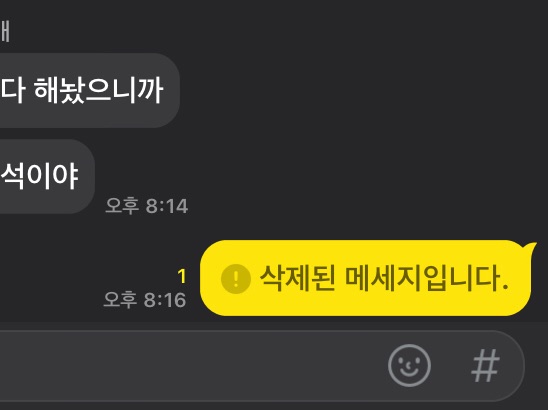Viewport: 548px width, 410px height.
Task: Open the emoticon picker smiley icon
Action: 409,365
